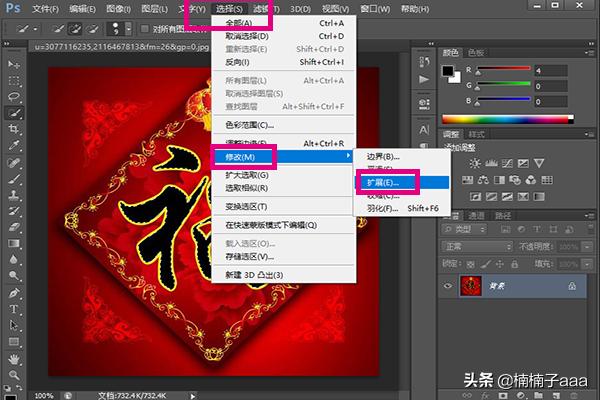Toggle shape layer filter icon

click(x=553, y=229)
